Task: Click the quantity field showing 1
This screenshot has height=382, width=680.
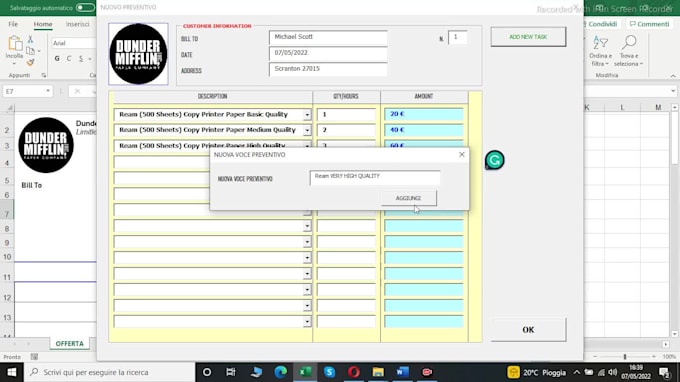Action: coord(346,114)
